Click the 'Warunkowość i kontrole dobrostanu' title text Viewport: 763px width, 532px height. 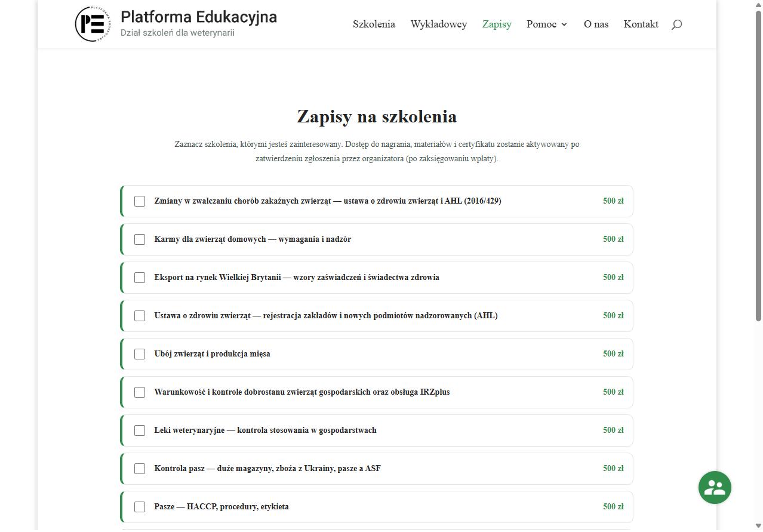pos(302,392)
